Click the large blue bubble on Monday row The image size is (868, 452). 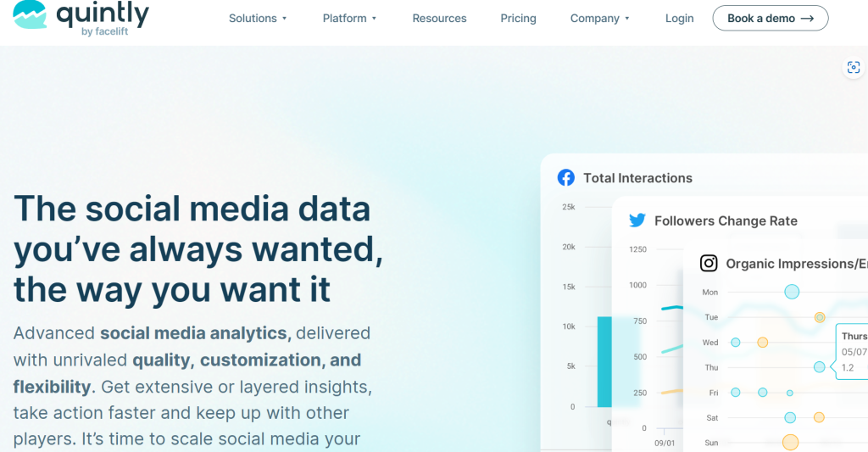pos(792,292)
